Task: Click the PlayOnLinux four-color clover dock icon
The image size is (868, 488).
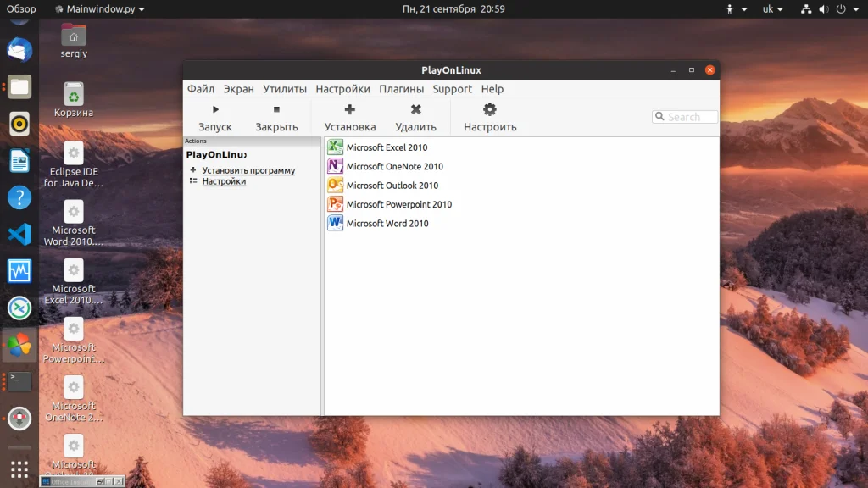Action: click(x=19, y=345)
